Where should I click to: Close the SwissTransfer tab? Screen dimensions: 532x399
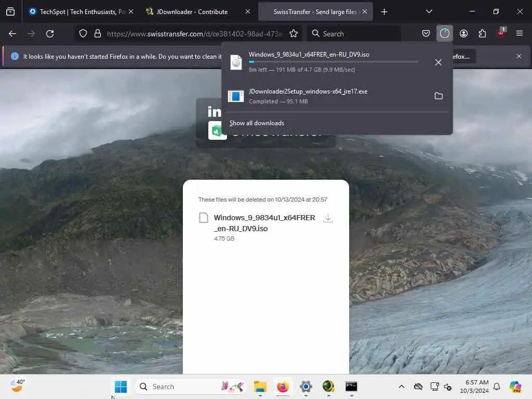pos(364,11)
